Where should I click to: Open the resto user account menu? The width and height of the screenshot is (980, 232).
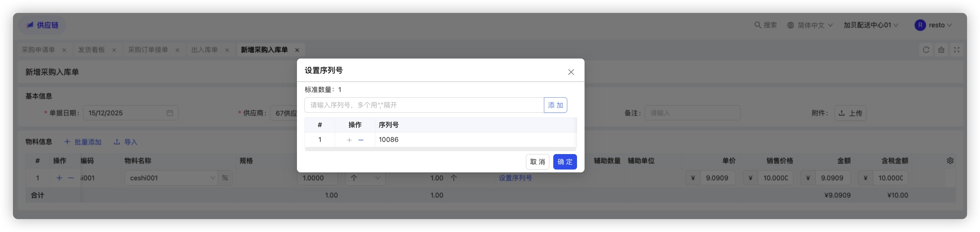pyautogui.click(x=933, y=25)
